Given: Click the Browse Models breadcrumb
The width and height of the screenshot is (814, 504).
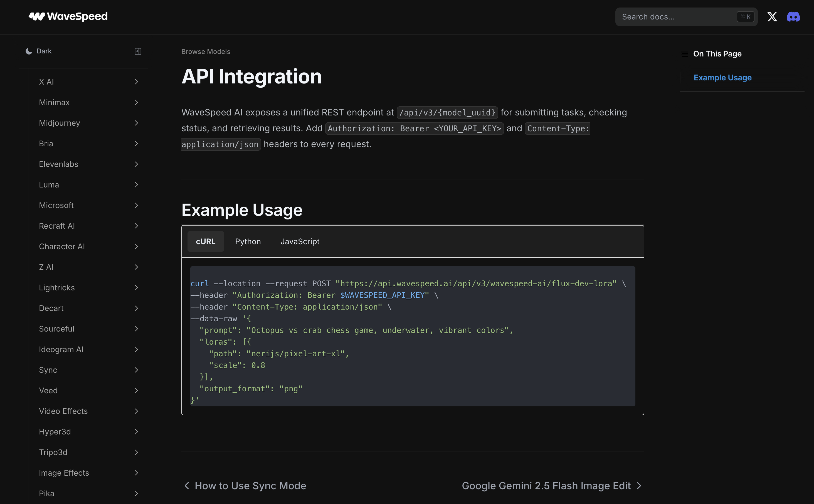Looking at the screenshot, I should pyautogui.click(x=206, y=51).
